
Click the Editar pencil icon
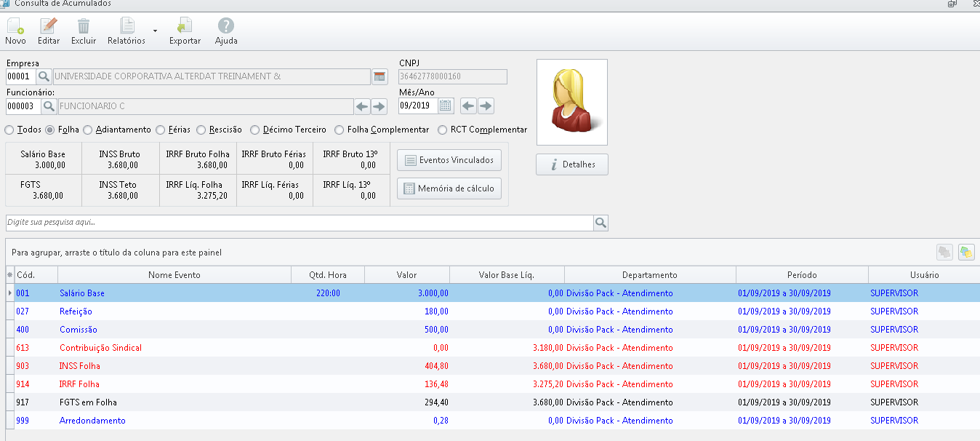click(49, 27)
